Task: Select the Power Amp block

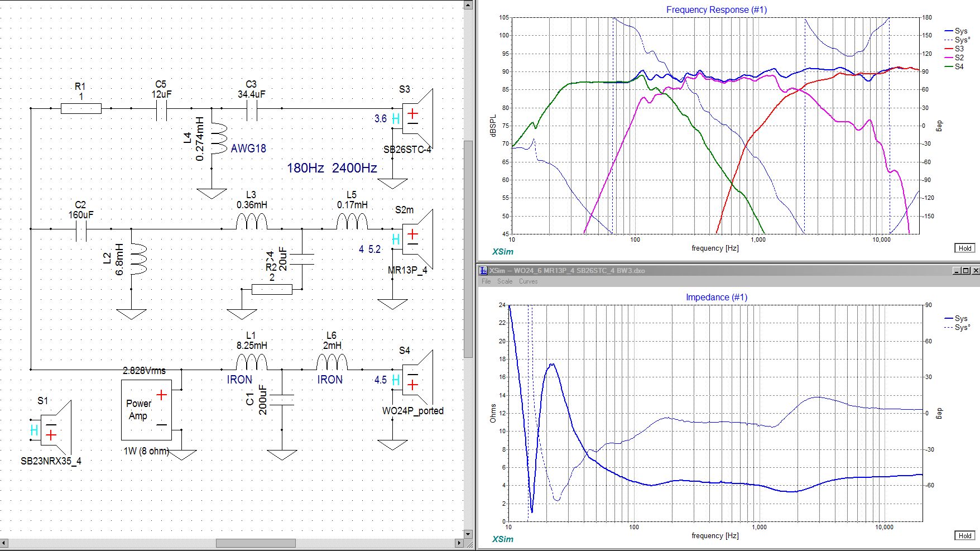Action: click(147, 410)
